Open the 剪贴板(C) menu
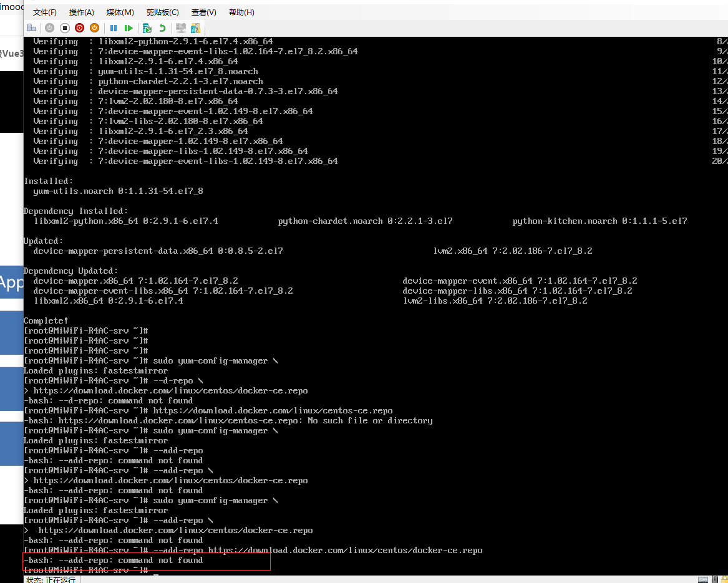This screenshot has width=728, height=583. 162,12
